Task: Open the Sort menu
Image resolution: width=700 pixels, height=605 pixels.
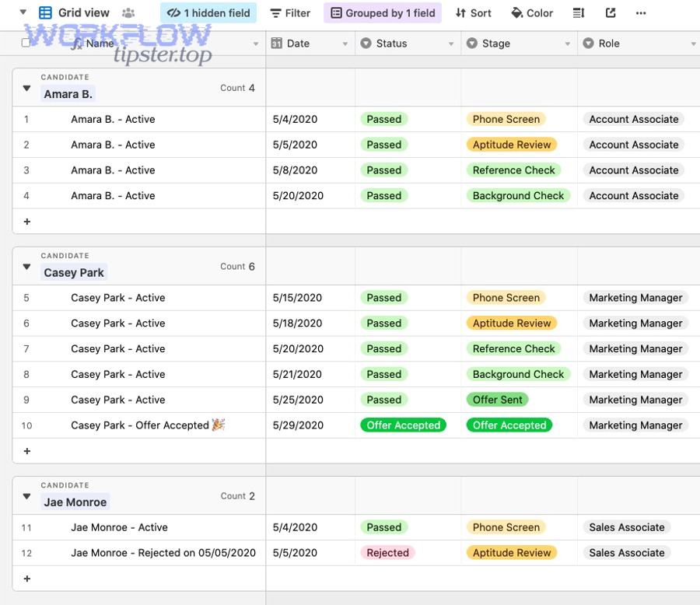Action: pyautogui.click(x=473, y=13)
